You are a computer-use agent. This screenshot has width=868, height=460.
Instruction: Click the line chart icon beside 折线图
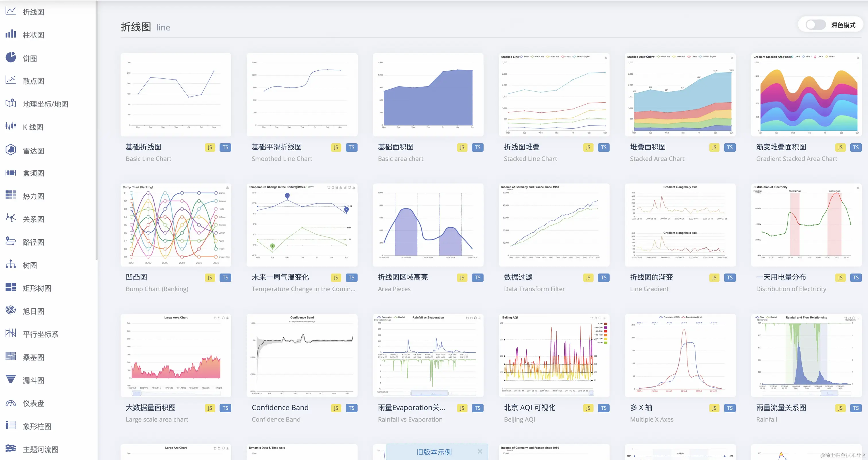[x=11, y=11]
